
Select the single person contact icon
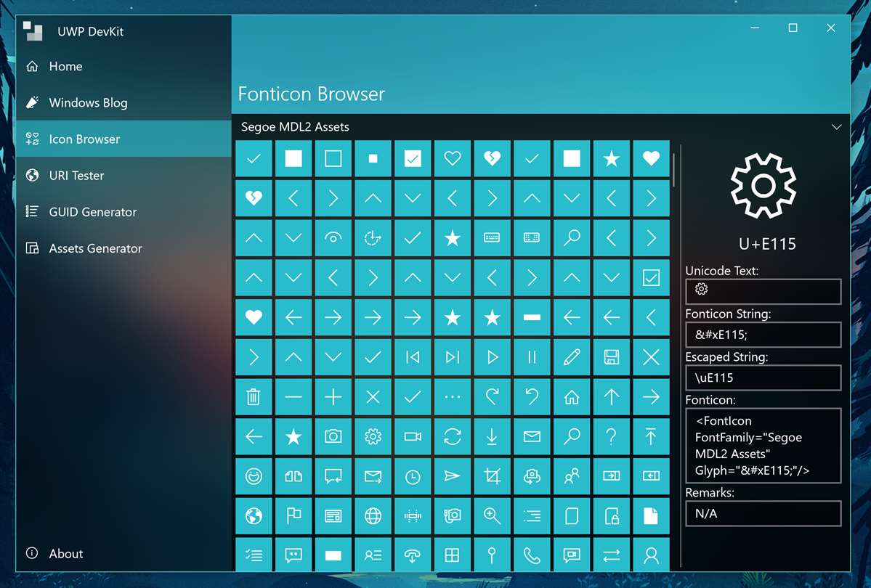click(x=651, y=555)
